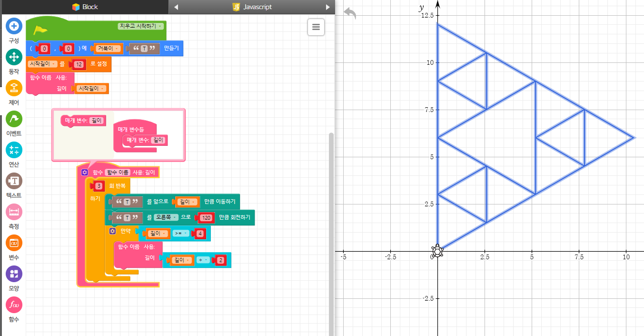
Task: Open the 측정 measurement block category
Action: point(14,212)
